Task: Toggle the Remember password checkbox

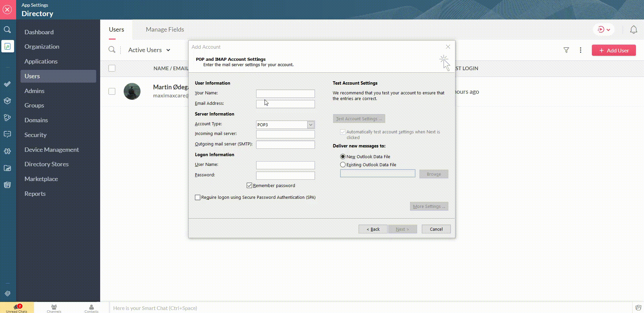Action: [249, 185]
